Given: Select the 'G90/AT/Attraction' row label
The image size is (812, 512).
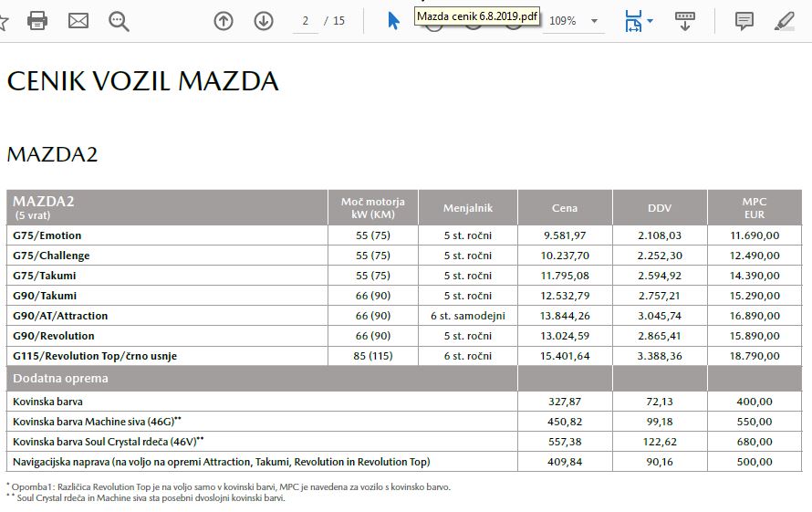Looking at the screenshot, I should 60,316.
